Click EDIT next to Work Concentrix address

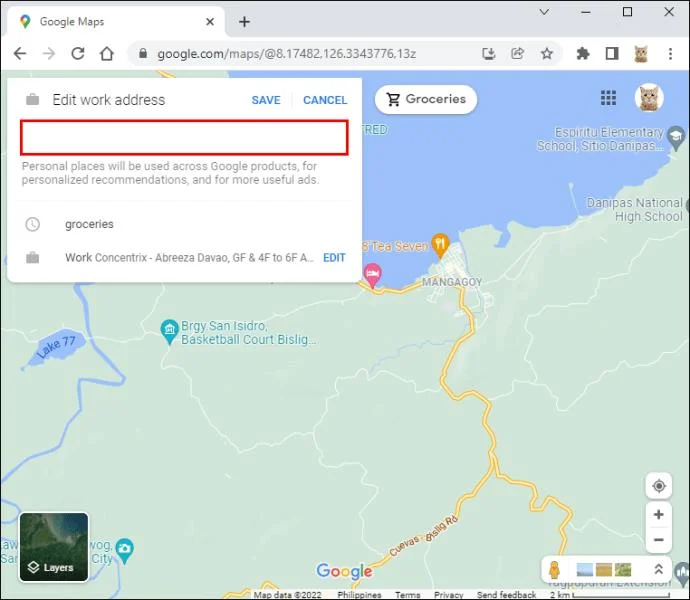tap(334, 258)
